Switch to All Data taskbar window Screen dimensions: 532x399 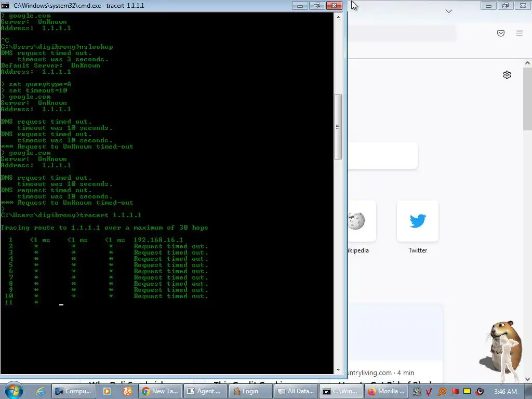296,391
